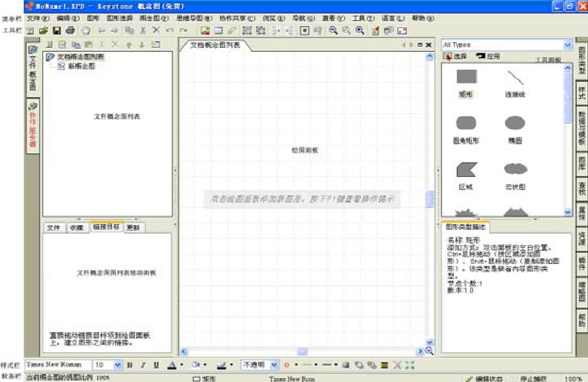Click the Print icon in the toolbar

coord(70,31)
